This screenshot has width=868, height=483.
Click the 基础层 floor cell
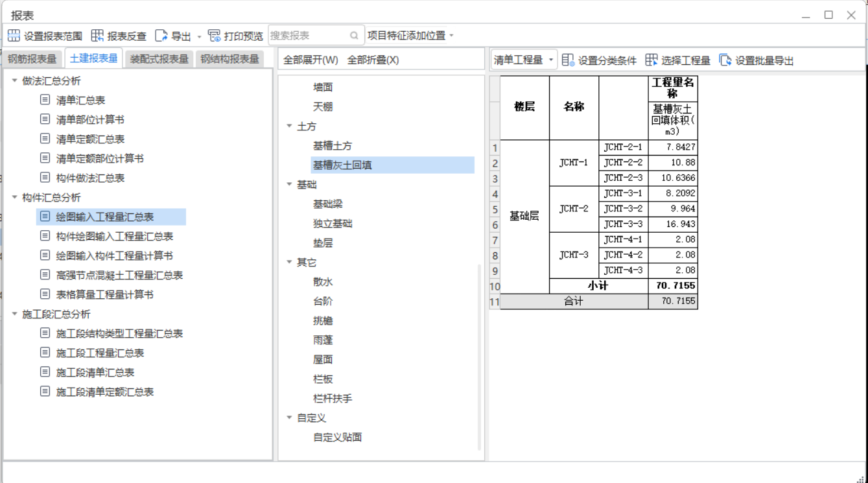pos(524,217)
